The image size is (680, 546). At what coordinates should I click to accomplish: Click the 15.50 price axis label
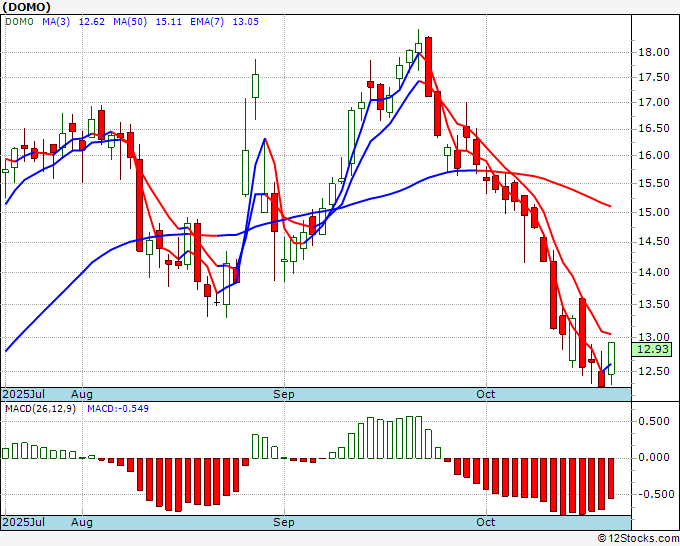tap(654, 183)
